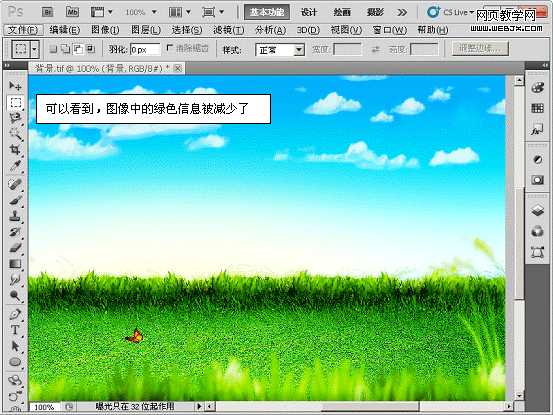Screen dimensions: 553x415
Task: Select the History Brush tool
Action: [x=15, y=232]
